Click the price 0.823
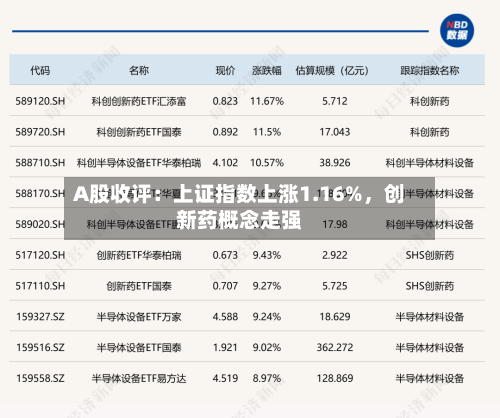 point(225,101)
